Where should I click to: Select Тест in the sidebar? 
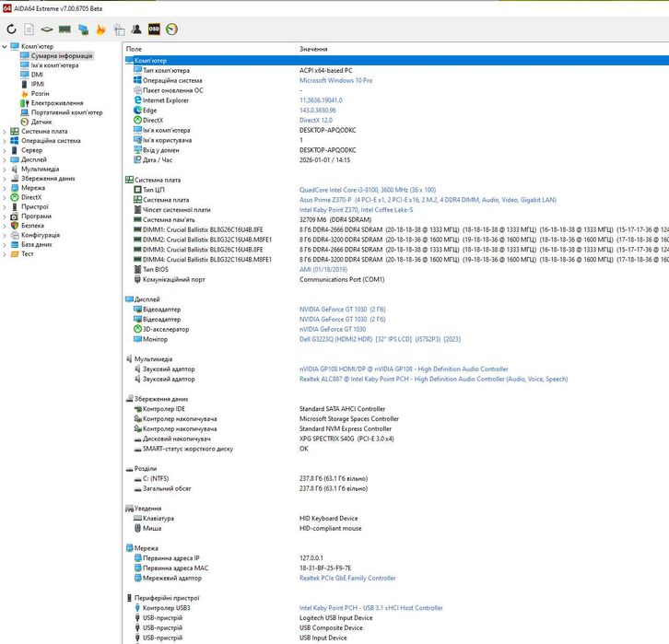point(28,253)
